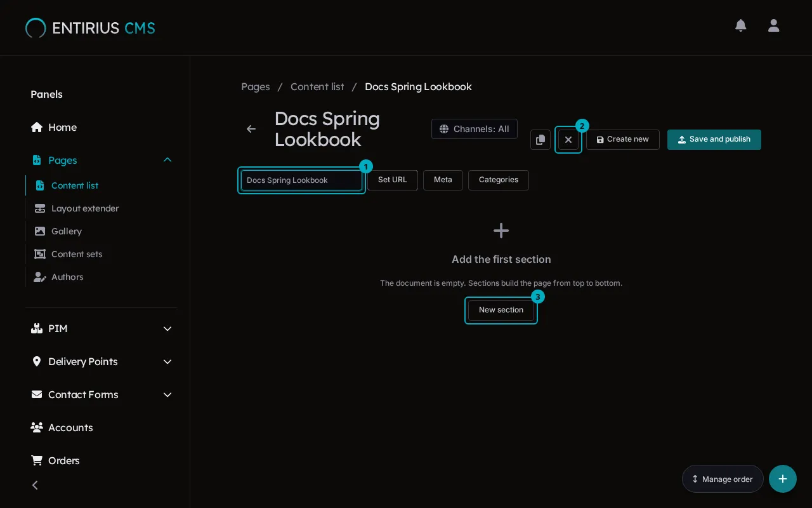
Task: Click the duplicate page copy icon
Action: (540, 140)
